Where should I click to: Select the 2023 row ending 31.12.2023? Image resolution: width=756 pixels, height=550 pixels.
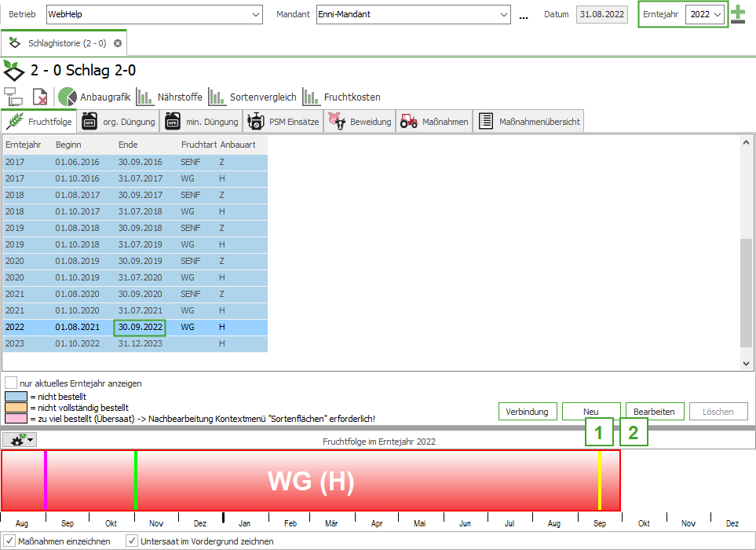133,343
